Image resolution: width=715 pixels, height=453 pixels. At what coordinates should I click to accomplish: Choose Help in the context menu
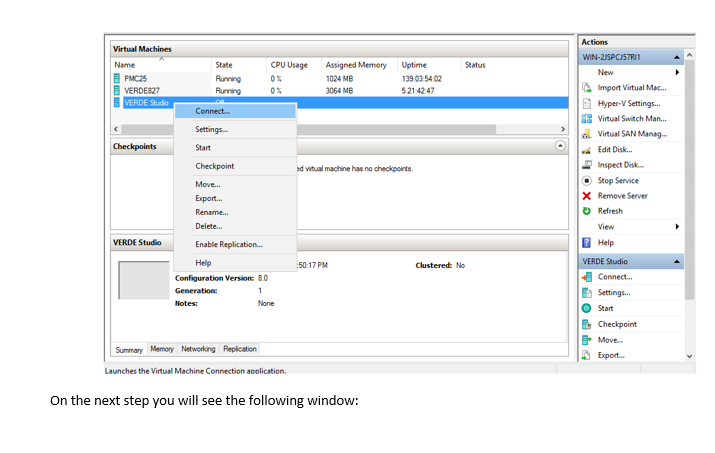tap(235, 263)
